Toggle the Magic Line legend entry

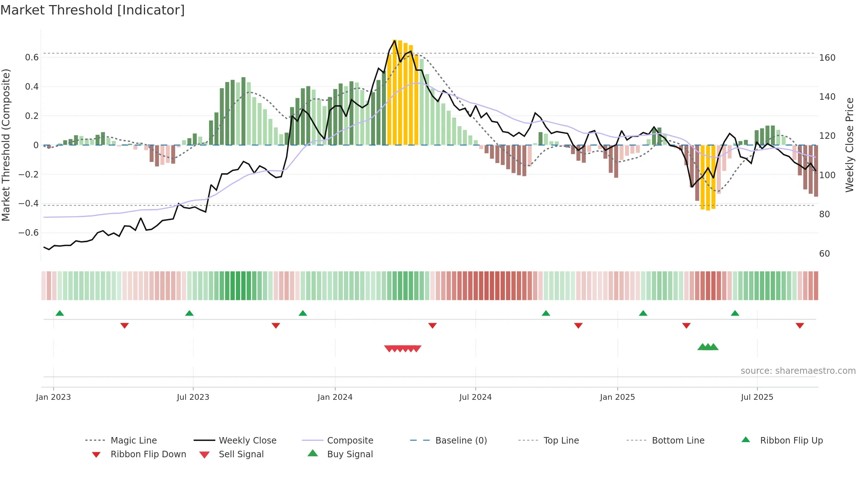[x=121, y=440]
